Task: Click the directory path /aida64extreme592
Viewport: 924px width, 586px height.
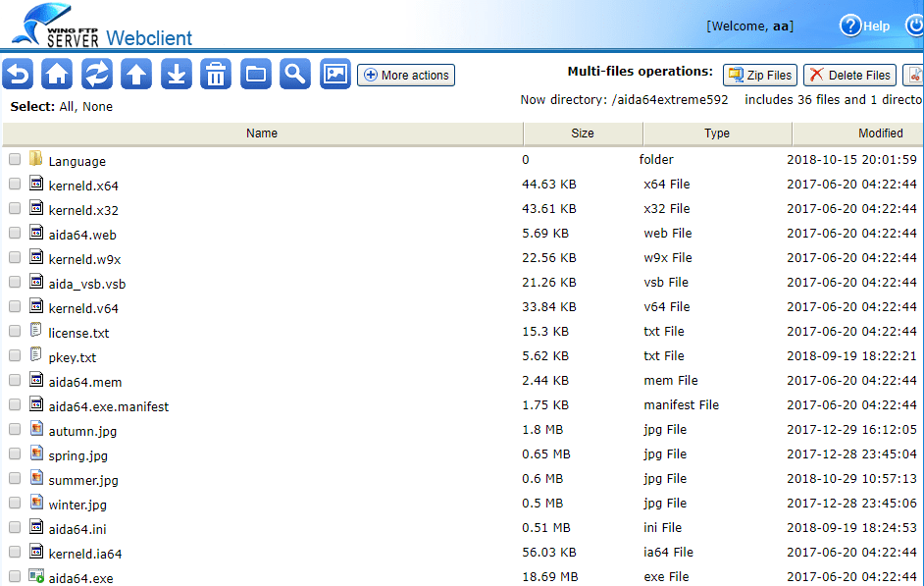Action: click(670, 100)
